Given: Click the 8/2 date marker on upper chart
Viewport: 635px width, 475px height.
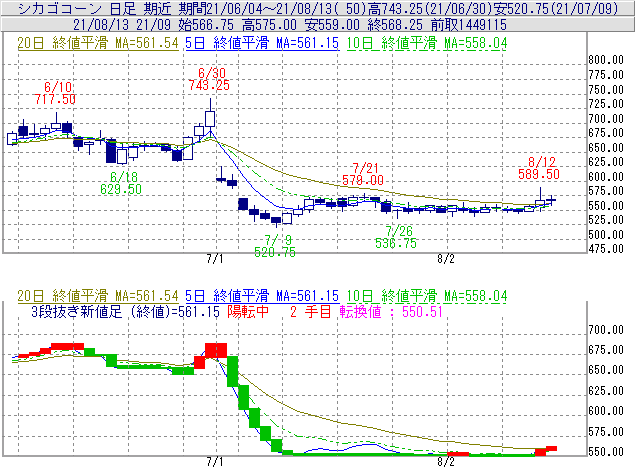Looking at the screenshot, I should (446, 259).
